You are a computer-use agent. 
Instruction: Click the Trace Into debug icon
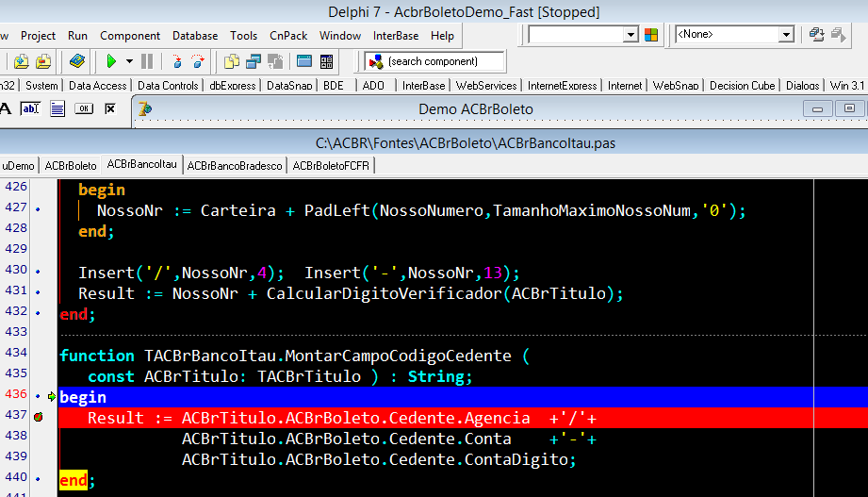coord(177,61)
